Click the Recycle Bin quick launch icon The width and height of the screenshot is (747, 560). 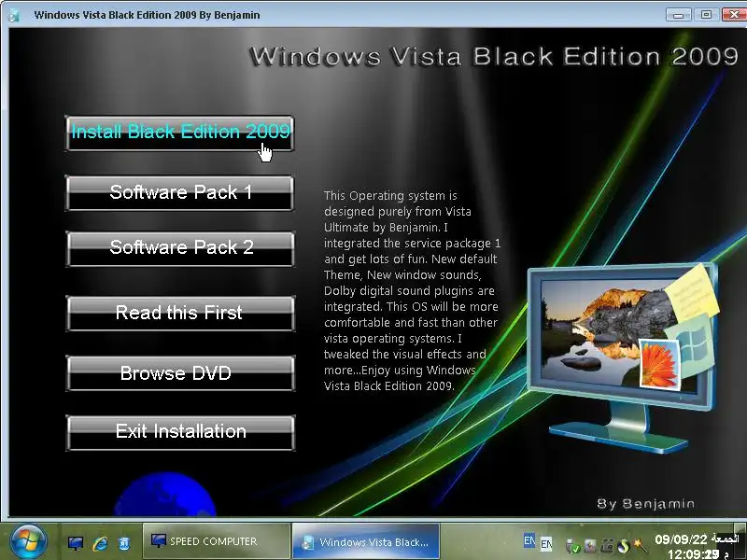pyautogui.click(x=124, y=543)
